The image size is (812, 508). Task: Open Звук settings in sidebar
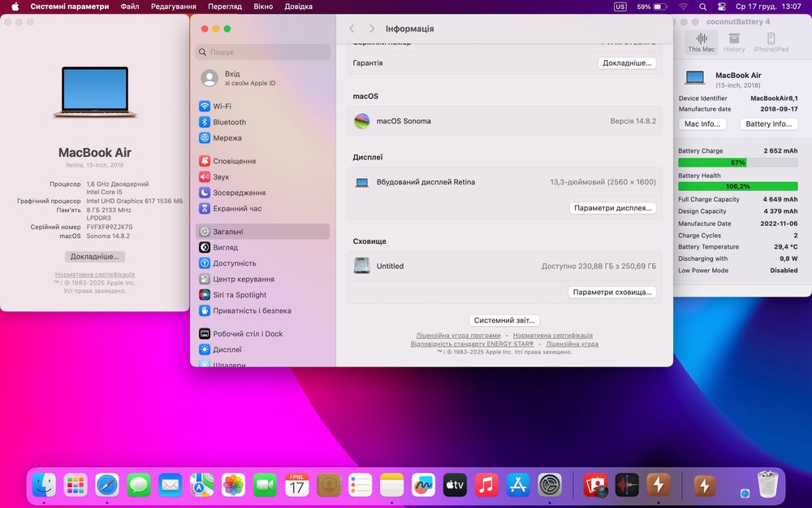(x=263, y=176)
